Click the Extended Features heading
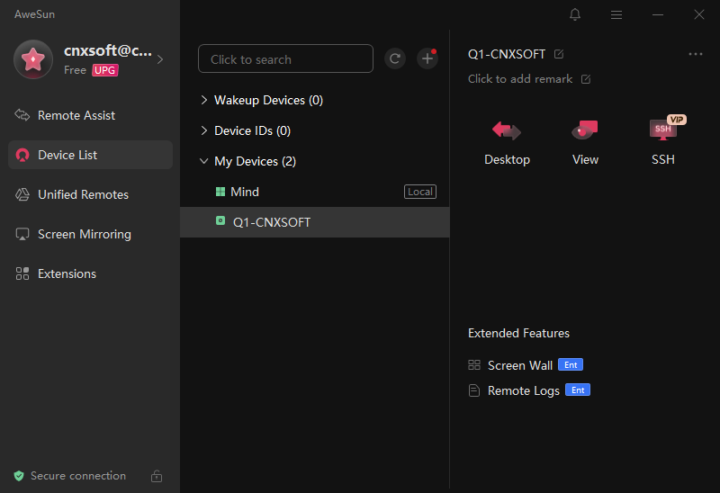 pos(519,333)
